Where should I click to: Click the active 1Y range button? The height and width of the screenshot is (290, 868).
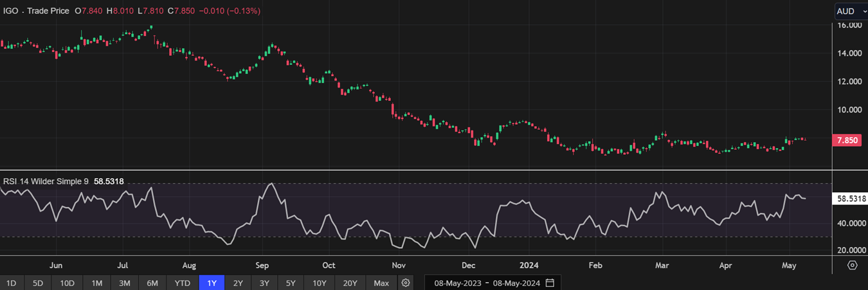212,283
